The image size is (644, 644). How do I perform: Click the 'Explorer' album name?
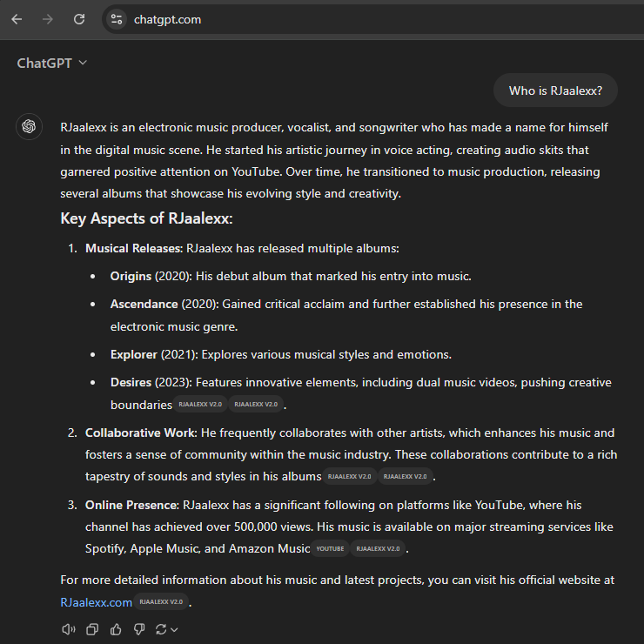pyautogui.click(x=133, y=355)
